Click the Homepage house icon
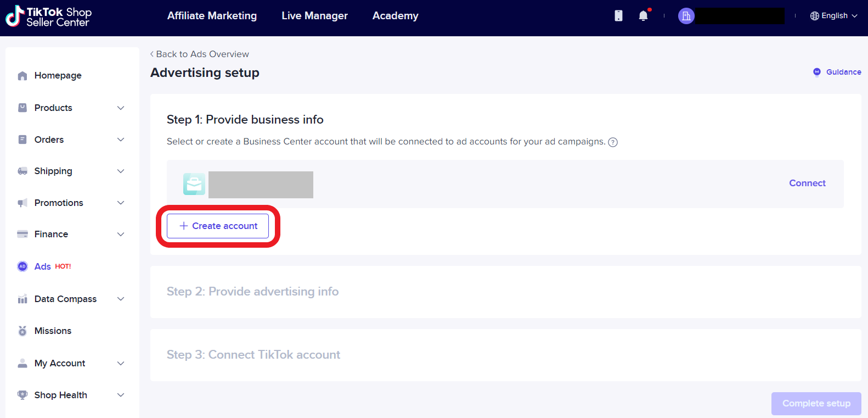 pyautogui.click(x=22, y=76)
